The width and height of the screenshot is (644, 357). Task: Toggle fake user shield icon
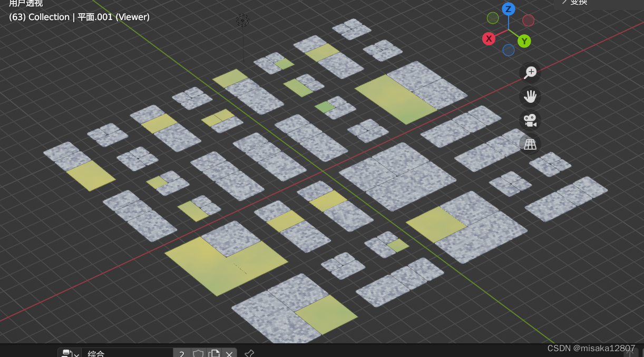[x=198, y=353]
